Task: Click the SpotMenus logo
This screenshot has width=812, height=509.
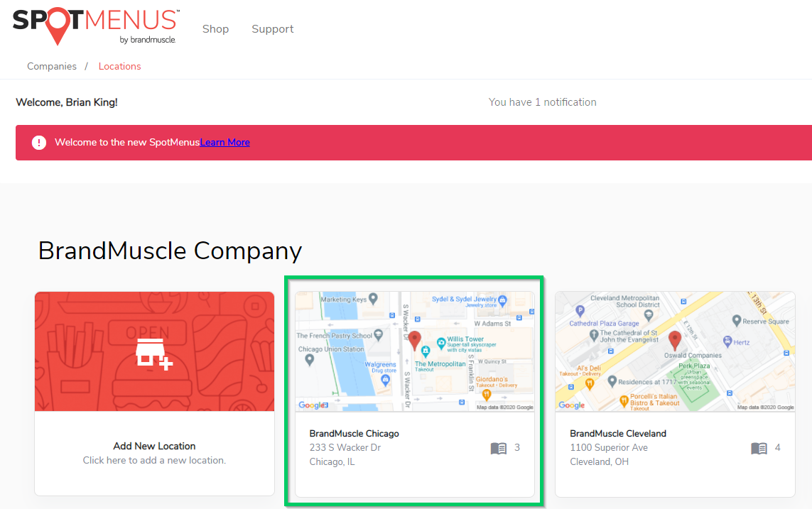Action: tap(96, 26)
